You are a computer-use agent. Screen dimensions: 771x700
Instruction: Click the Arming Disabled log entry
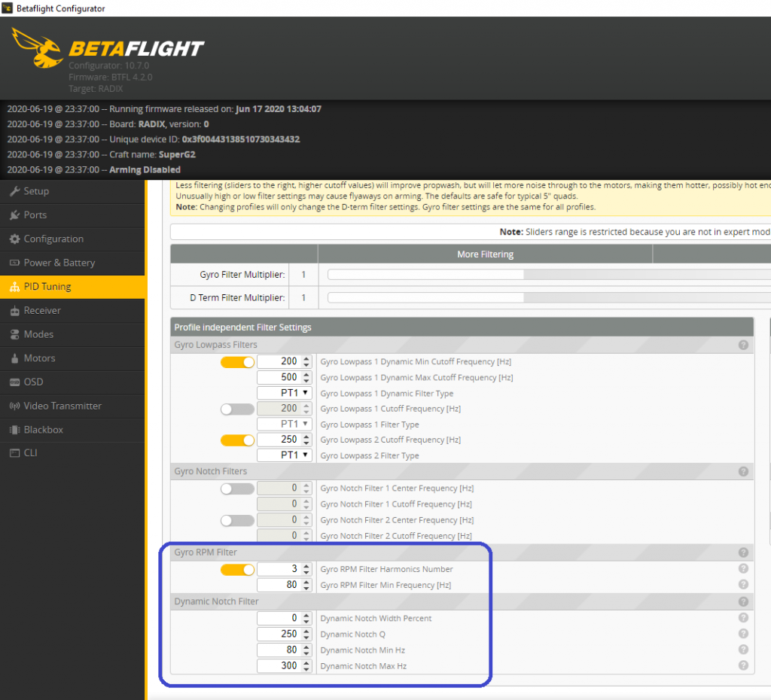point(94,169)
